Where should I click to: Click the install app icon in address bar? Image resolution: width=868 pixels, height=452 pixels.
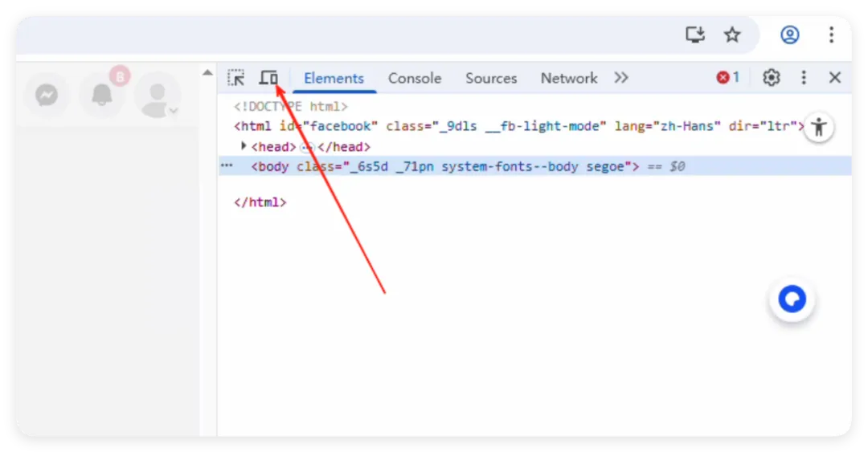(x=694, y=35)
